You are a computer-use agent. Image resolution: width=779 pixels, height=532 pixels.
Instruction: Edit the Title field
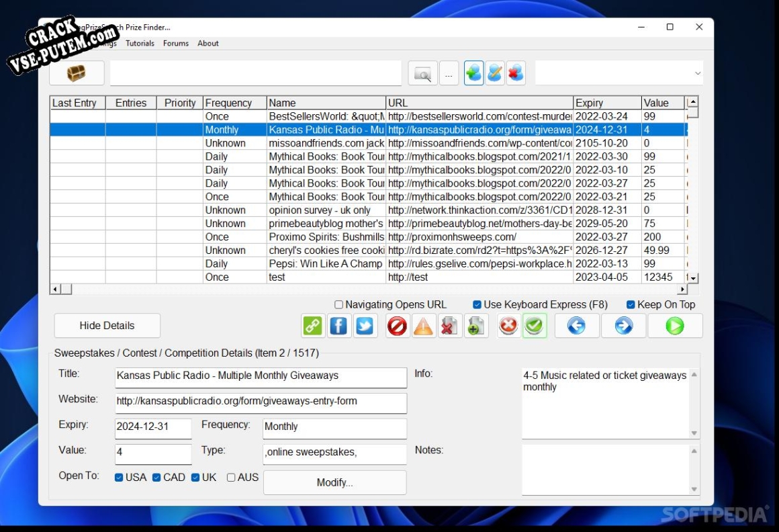click(x=261, y=378)
